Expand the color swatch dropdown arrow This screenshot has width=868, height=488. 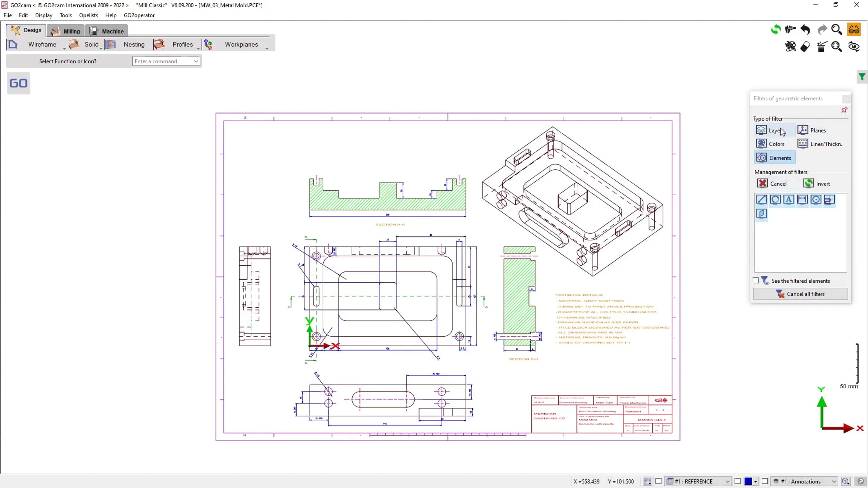tap(756, 481)
